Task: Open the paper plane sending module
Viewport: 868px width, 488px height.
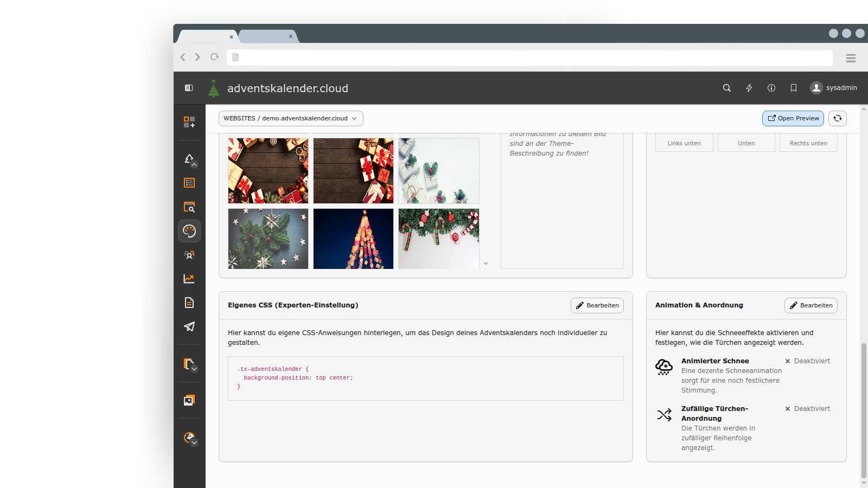Action: [189, 326]
